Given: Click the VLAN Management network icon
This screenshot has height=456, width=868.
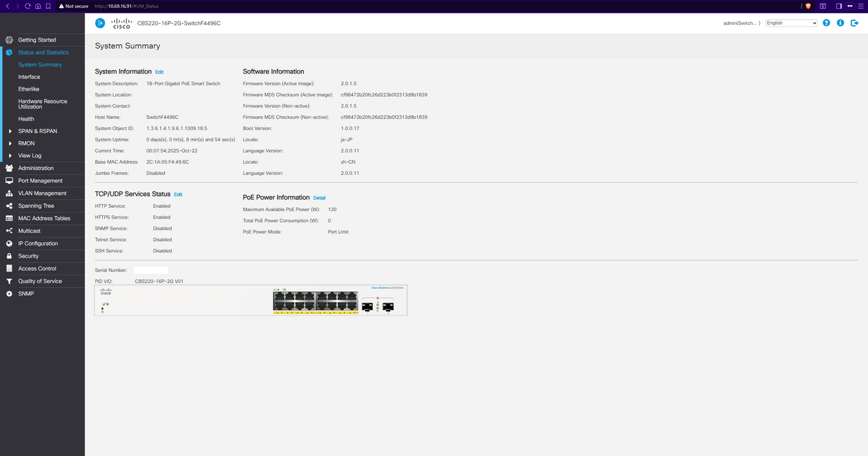Looking at the screenshot, I should coord(9,193).
